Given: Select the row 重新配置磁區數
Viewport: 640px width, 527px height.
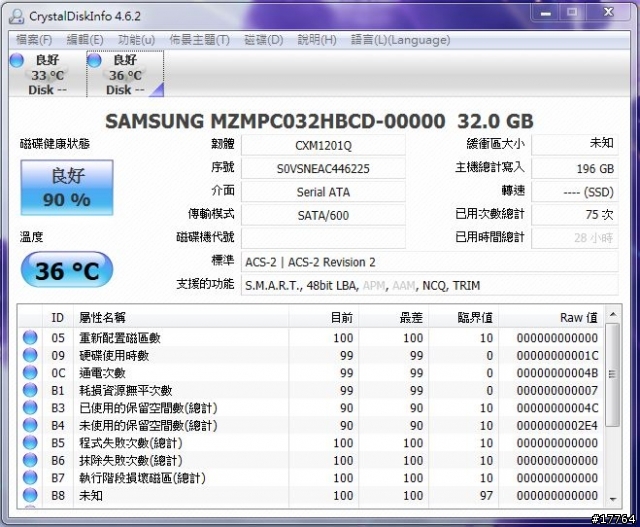Looking at the screenshot, I should [311, 338].
